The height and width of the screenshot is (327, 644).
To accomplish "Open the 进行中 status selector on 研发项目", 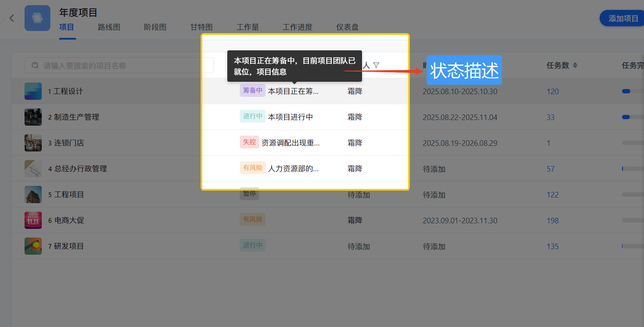I will pos(252,246).
